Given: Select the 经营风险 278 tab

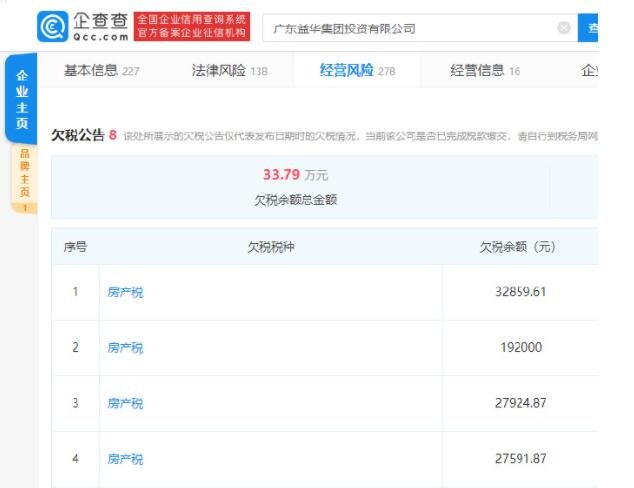Looking at the screenshot, I should 357,71.
